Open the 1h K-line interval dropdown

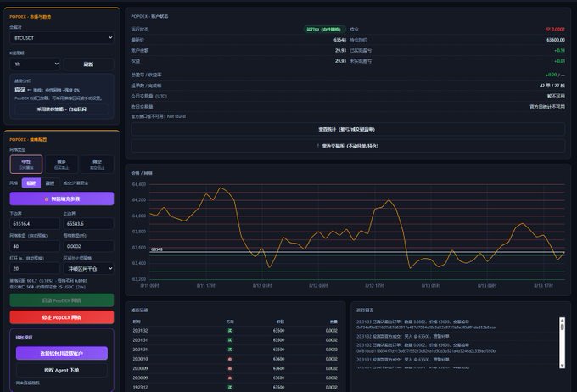pyautogui.click(x=35, y=64)
